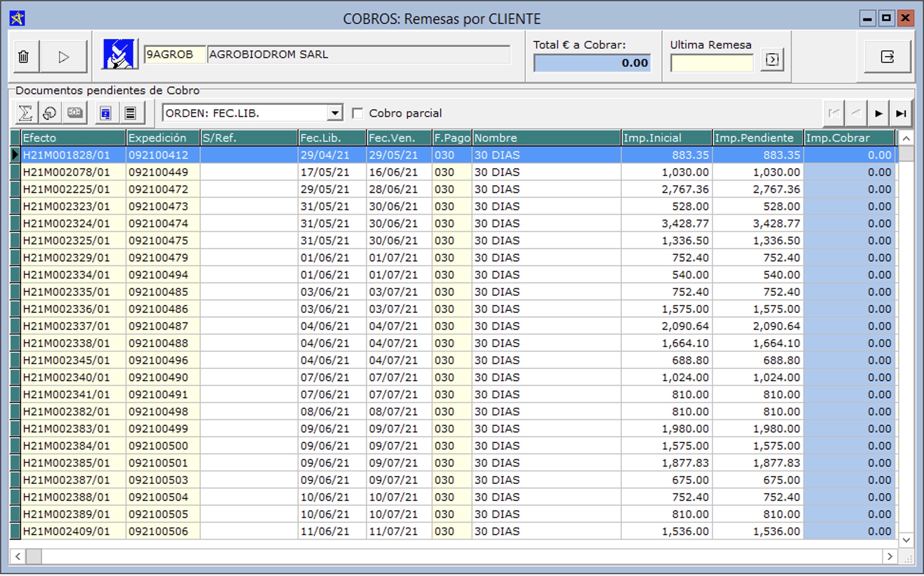
Task: Click vertical scrollbar down arrow
Action: [906, 540]
